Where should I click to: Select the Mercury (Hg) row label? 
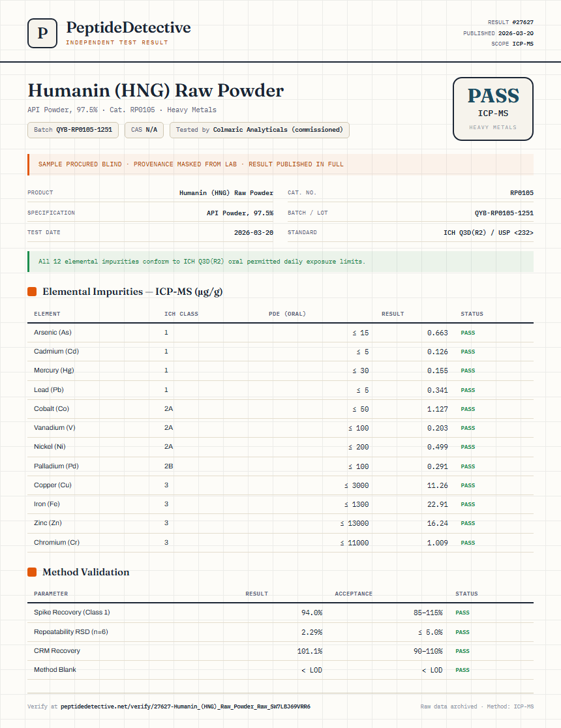pos(54,371)
